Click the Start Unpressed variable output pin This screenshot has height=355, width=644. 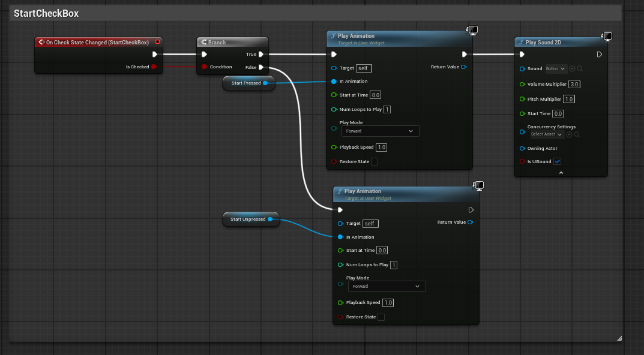(x=270, y=219)
